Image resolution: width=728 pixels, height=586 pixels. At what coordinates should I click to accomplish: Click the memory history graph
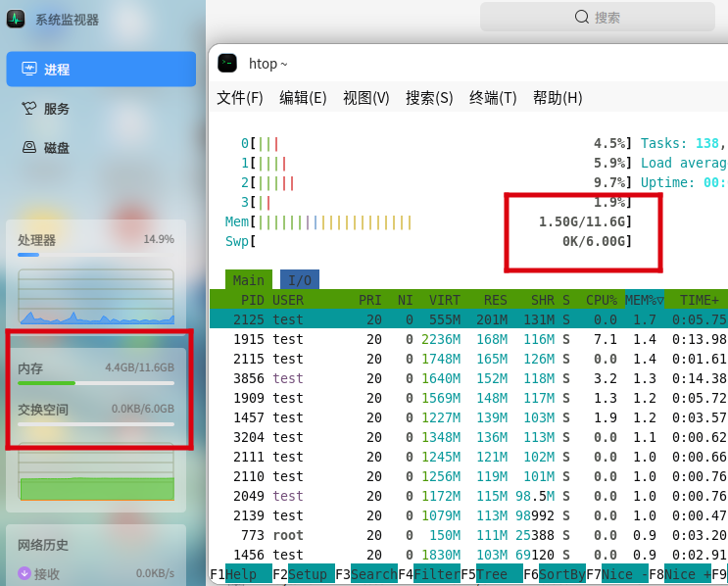click(x=96, y=473)
